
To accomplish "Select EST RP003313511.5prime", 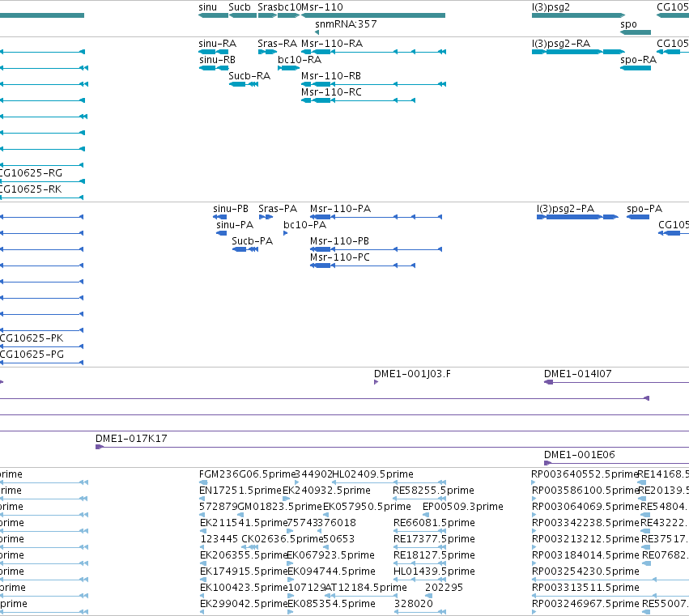I will [x=585, y=588].
